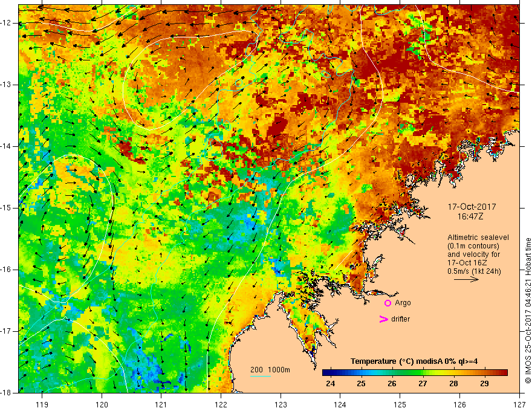Viewport: 532px width, 411px height.
Task: Click the latitude label '-12'
Action: tap(7, 23)
